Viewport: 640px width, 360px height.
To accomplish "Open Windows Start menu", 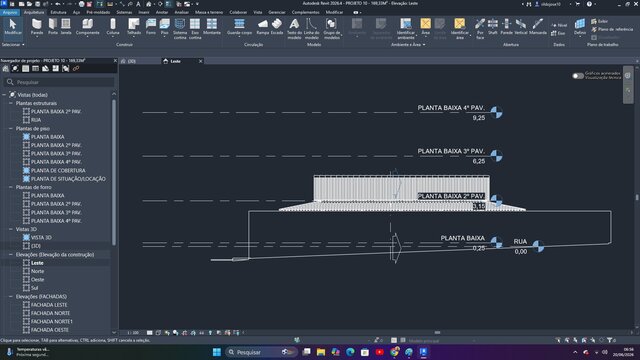I will click(x=217, y=352).
